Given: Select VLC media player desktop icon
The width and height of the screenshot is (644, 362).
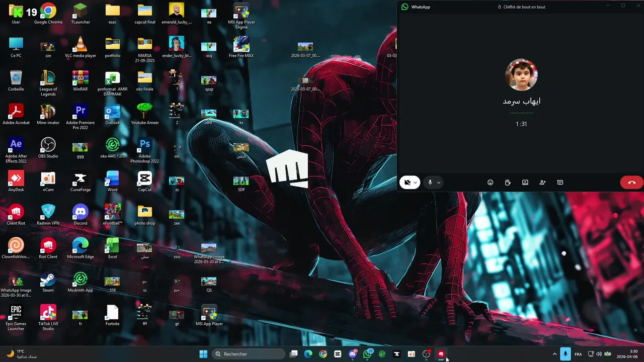Looking at the screenshot, I should (x=80, y=48).
